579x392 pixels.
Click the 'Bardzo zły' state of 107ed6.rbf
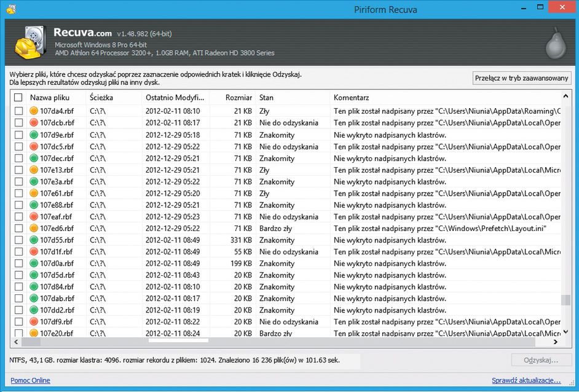click(275, 229)
